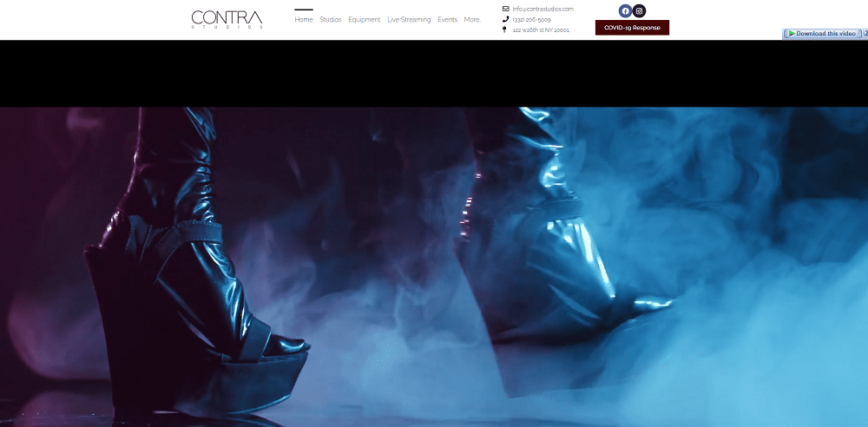Viewport: 868px width, 427px height.
Task: Click the help question mark beside Download
Action: 865,33
